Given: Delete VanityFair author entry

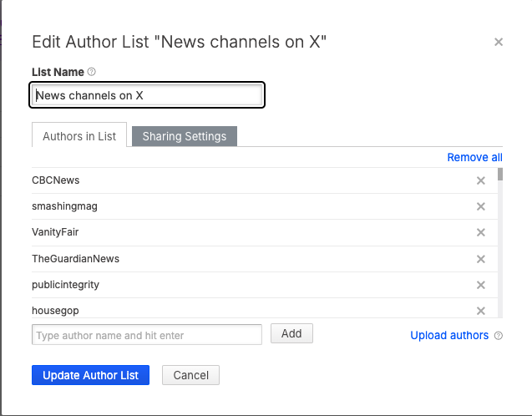Looking at the screenshot, I should tap(480, 232).
